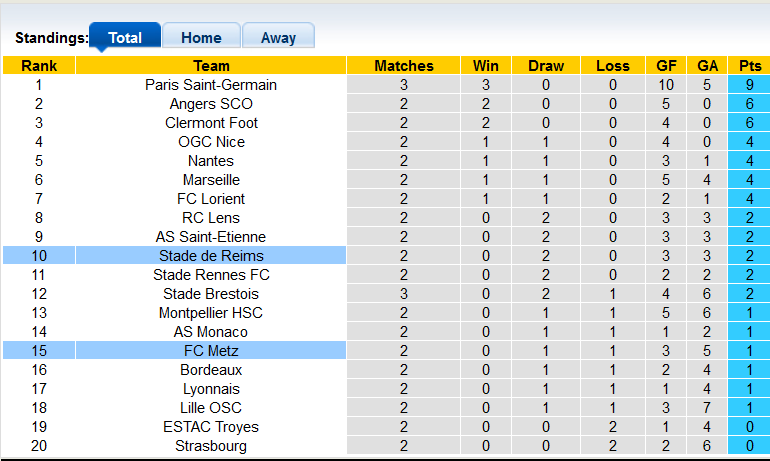Image resolution: width=770 pixels, height=461 pixels.
Task: Click the Win column header
Action: pyautogui.click(x=480, y=66)
